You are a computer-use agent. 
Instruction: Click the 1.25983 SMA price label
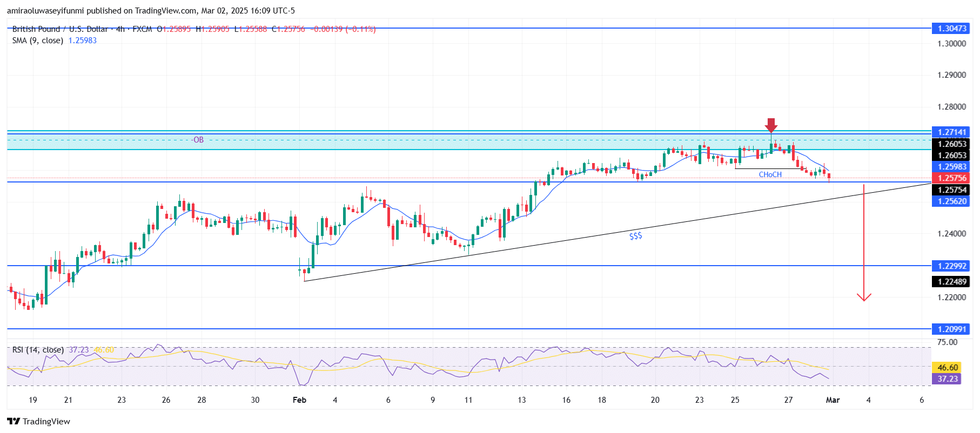(951, 167)
